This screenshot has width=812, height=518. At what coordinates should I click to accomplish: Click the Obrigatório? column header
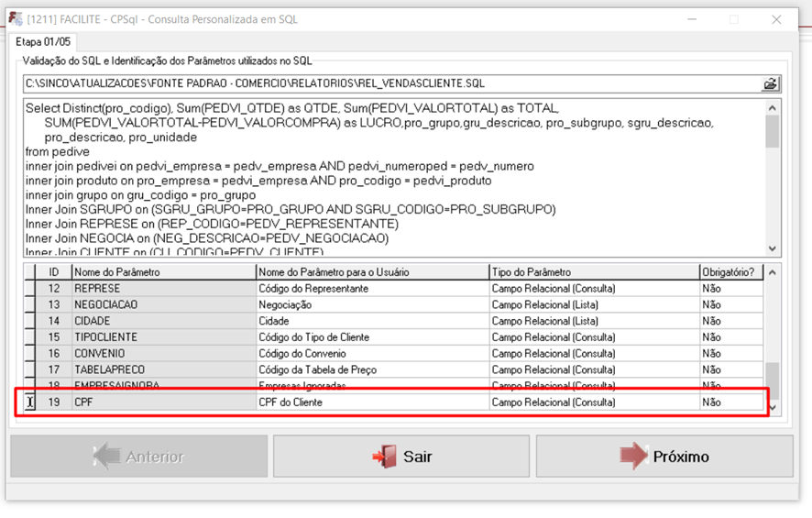[x=730, y=272]
